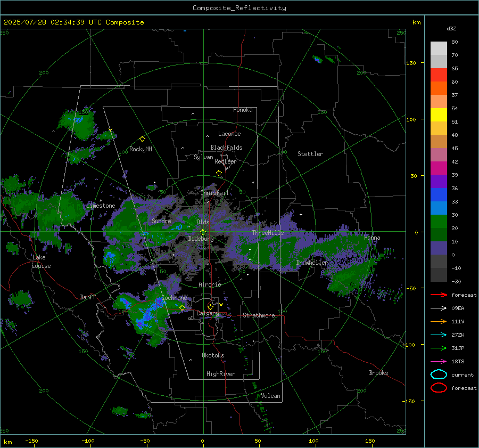Image resolution: width=479 pixels, height=448 pixels.
Task: Click the green 31JP arrow legend icon
Action: click(439, 348)
